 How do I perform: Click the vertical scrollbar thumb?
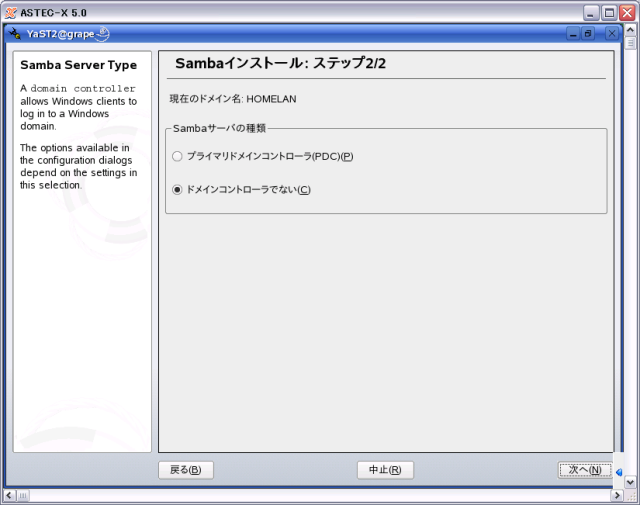630,43
